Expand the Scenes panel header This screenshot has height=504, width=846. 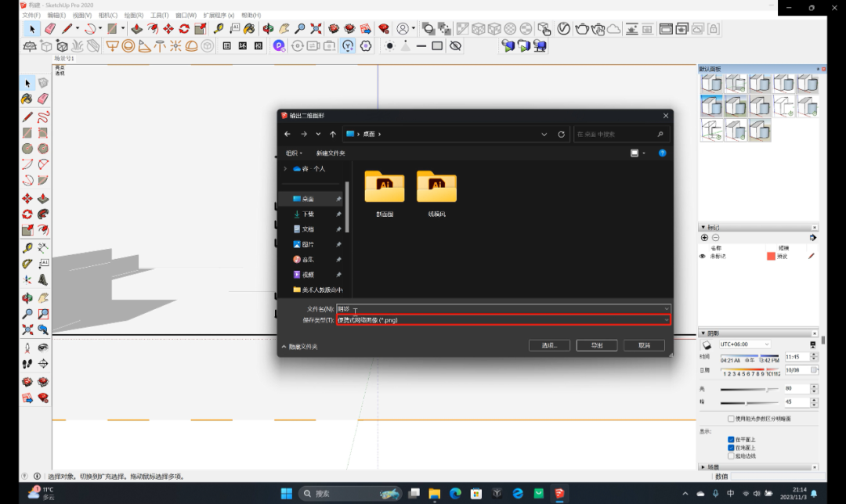(x=758, y=466)
